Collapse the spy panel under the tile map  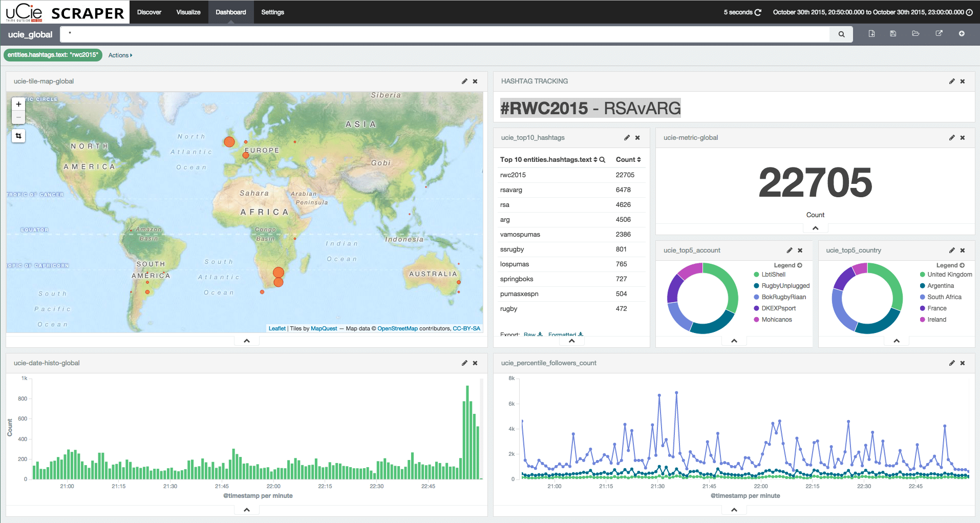point(247,341)
